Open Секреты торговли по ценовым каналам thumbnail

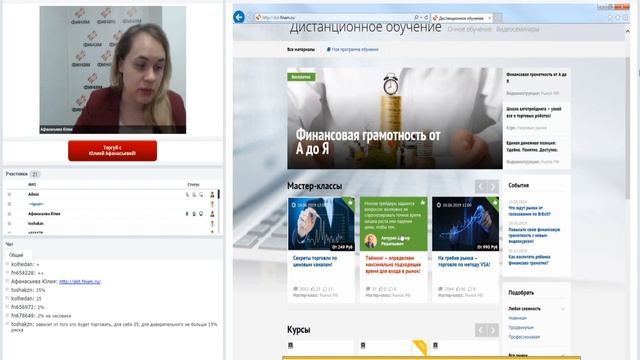[321, 224]
